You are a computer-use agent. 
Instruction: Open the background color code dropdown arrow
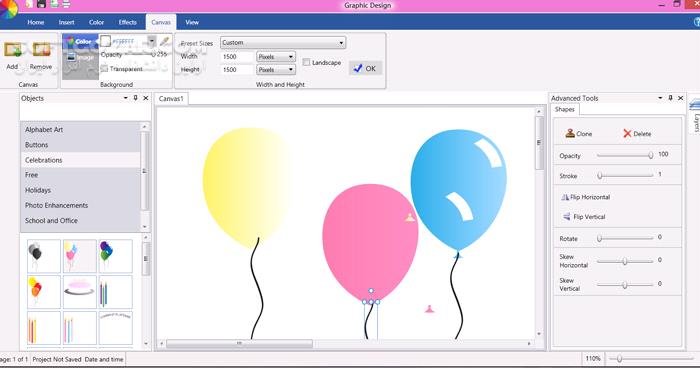coord(152,41)
